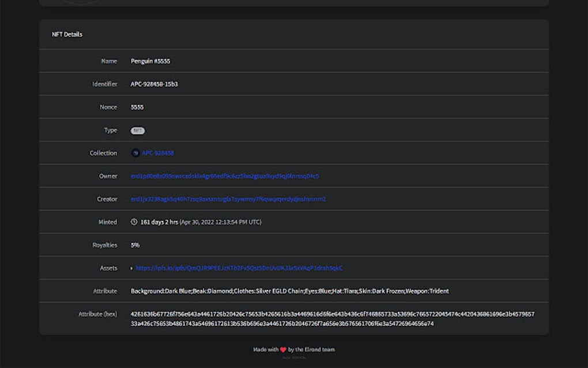Image resolution: width=588 pixels, height=368 pixels.
Task: Open the IPFS asset URL
Action: (240, 268)
